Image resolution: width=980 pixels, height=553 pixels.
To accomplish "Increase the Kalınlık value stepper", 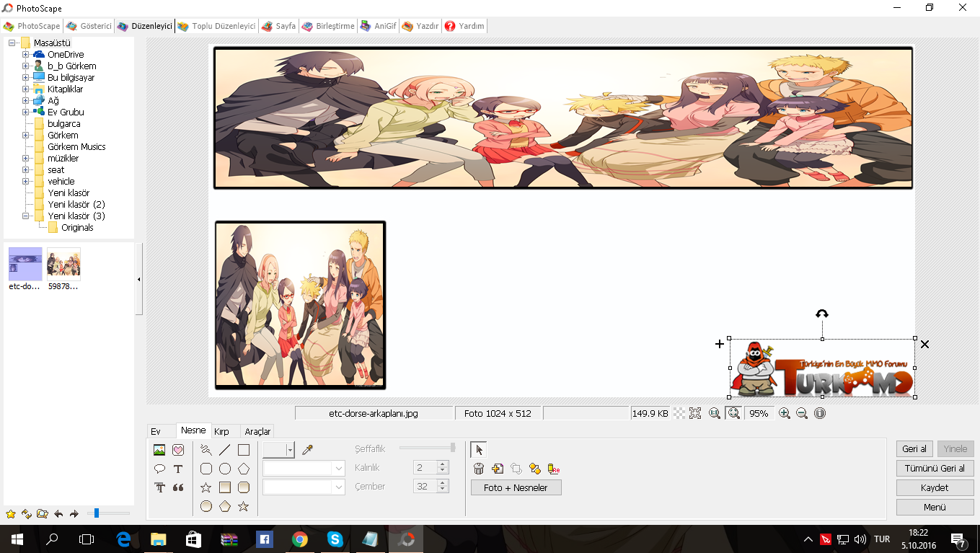I will pyautogui.click(x=443, y=464).
